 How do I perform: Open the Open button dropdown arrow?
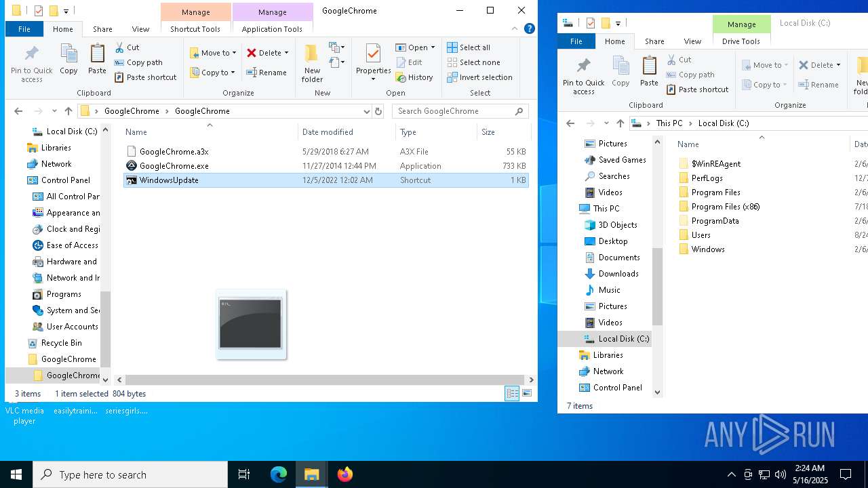pos(433,47)
